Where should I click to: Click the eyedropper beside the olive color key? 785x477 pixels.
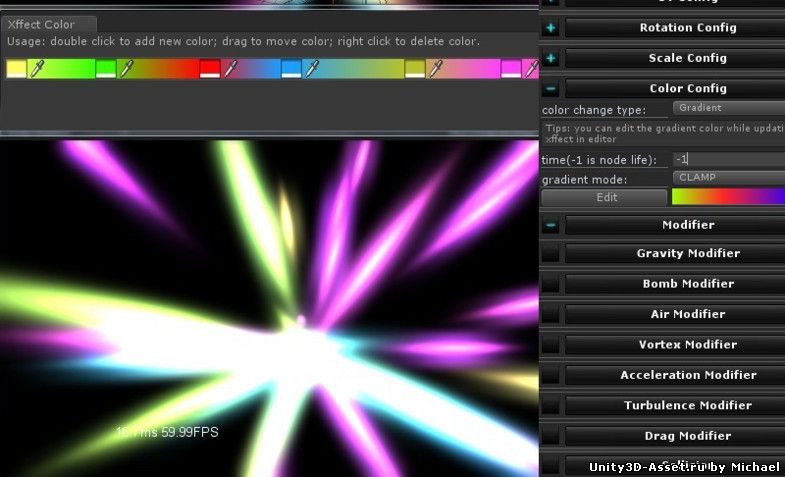[435, 69]
